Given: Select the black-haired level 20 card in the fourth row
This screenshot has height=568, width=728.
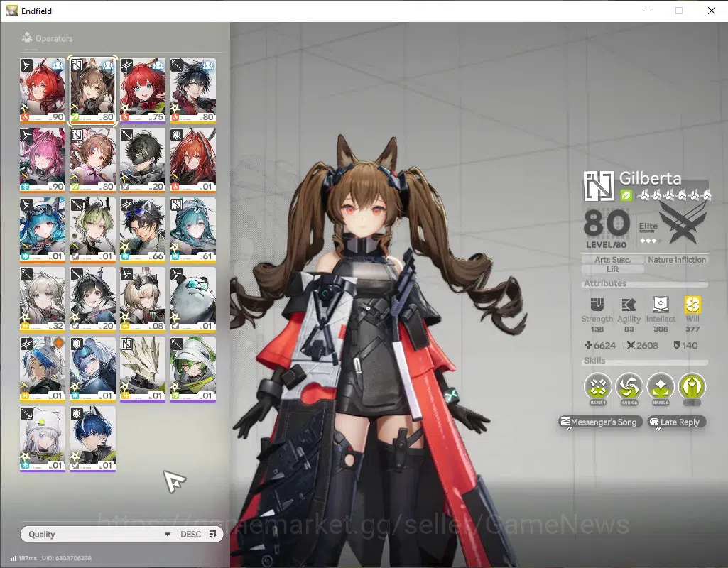Looking at the screenshot, I should 93,300.
